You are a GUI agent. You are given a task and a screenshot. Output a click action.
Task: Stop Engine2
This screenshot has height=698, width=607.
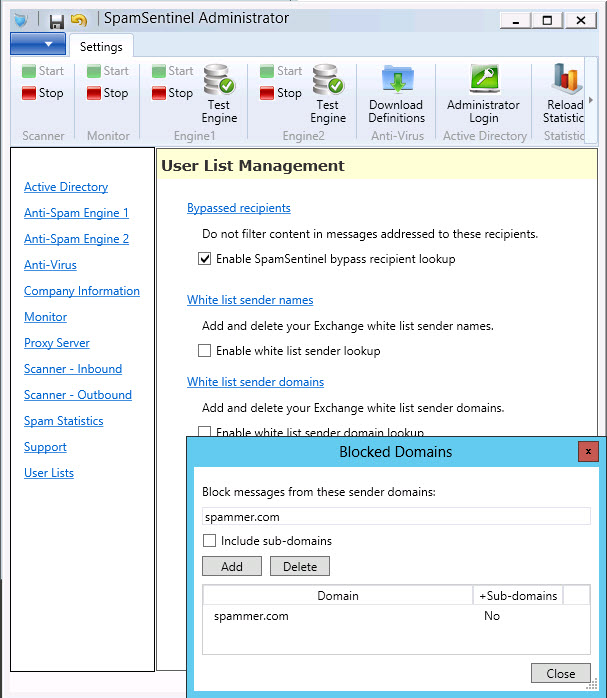tap(281, 93)
